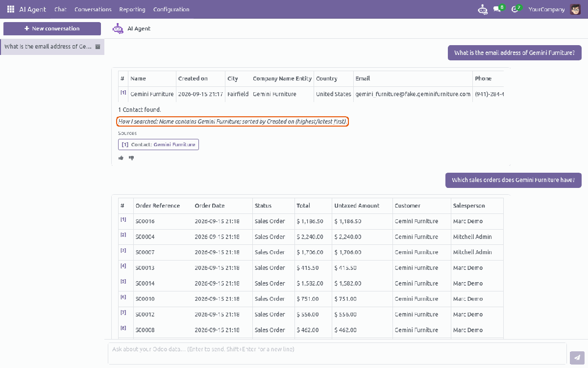Open the apps grid menu icon
Image resolution: width=588 pixels, height=368 pixels.
11,9
